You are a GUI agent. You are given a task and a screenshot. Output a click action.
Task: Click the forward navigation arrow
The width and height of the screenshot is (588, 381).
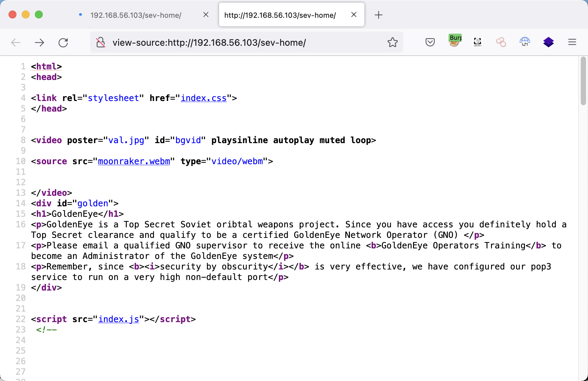39,42
